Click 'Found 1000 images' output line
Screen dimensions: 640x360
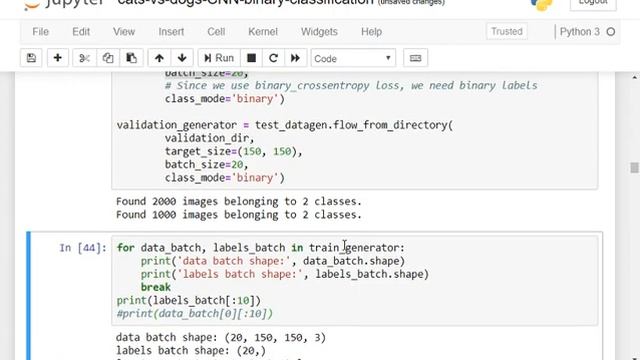[x=239, y=214]
